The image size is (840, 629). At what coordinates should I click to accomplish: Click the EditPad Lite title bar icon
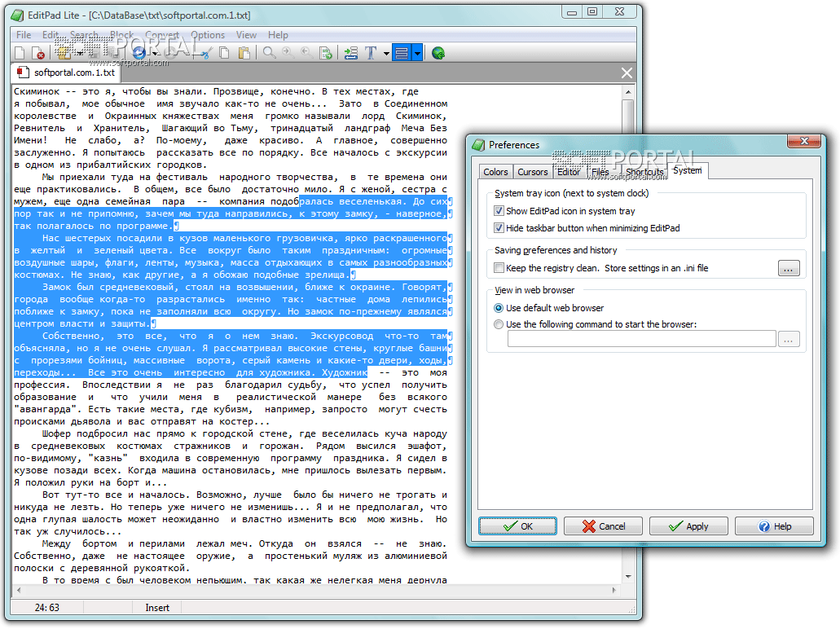tap(18, 15)
